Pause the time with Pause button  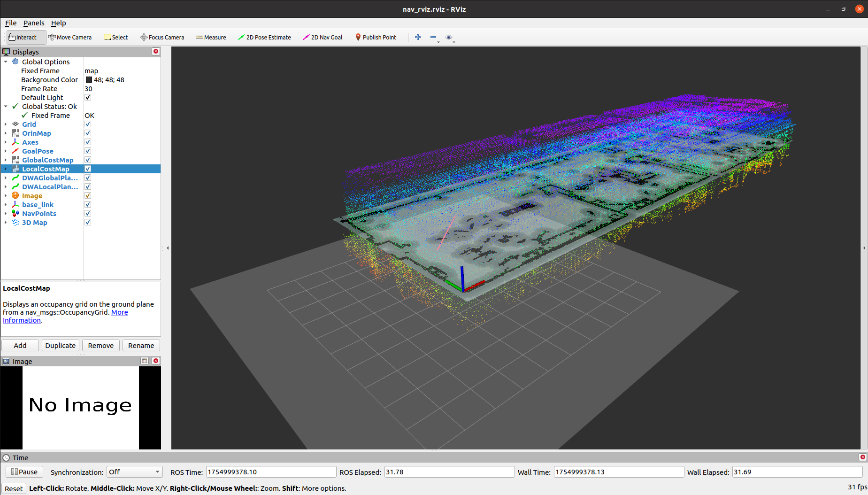(x=24, y=472)
